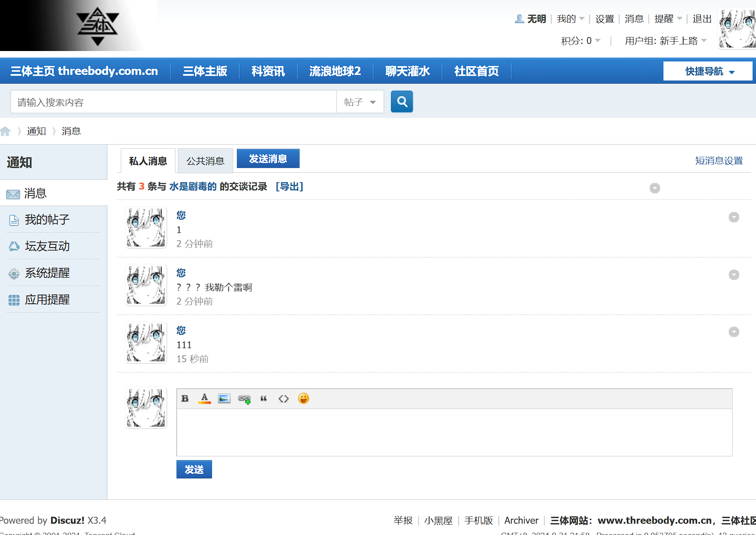Open the 举报 footer link
The height and width of the screenshot is (535, 756).
pos(403,520)
